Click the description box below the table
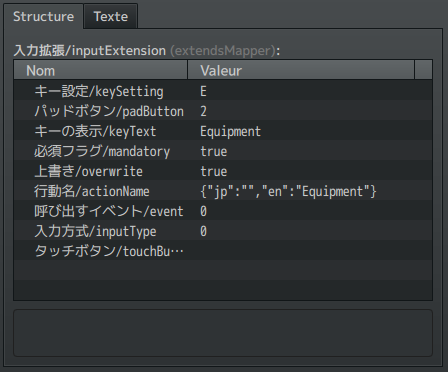 (x=223, y=333)
